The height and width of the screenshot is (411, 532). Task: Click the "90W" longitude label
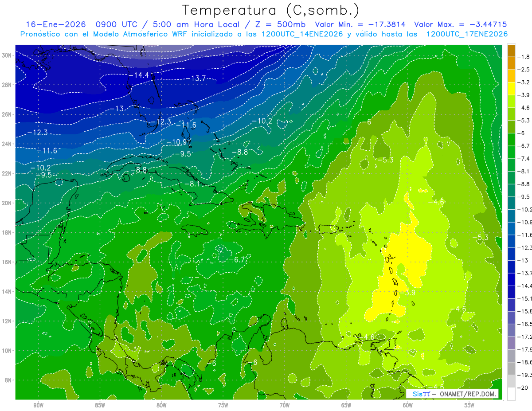(38, 405)
